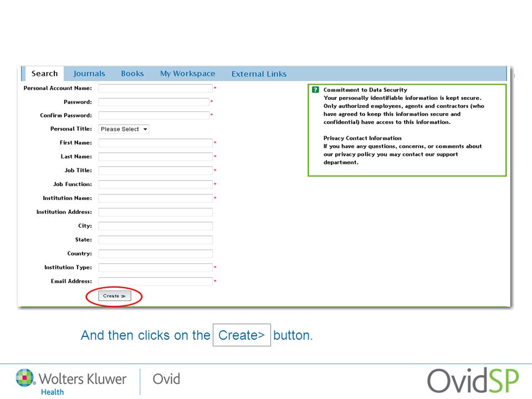The height and width of the screenshot is (399, 532).
Task: Click the First Name field
Action: (x=155, y=143)
